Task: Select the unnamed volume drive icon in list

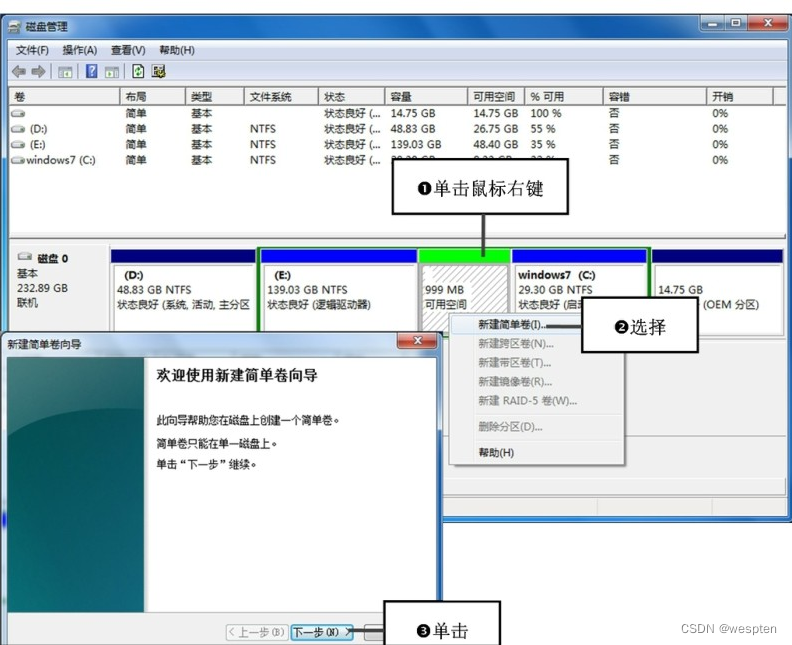Action: click(18, 113)
